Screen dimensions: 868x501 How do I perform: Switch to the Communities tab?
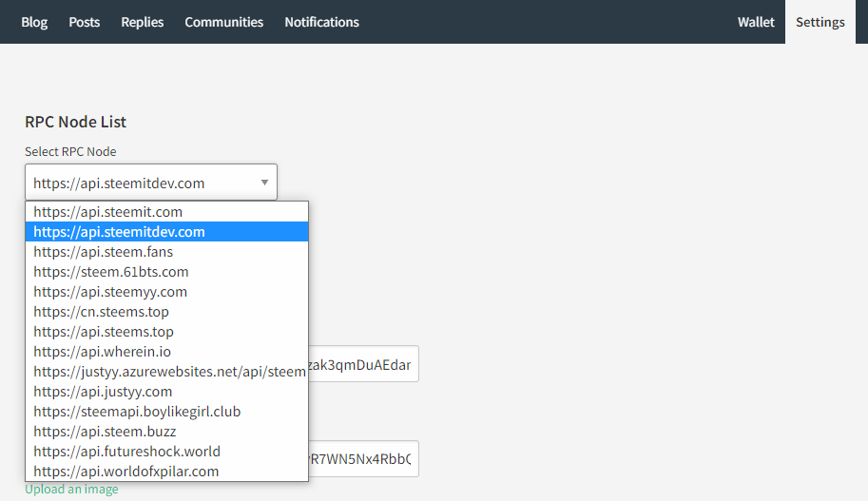point(223,22)
